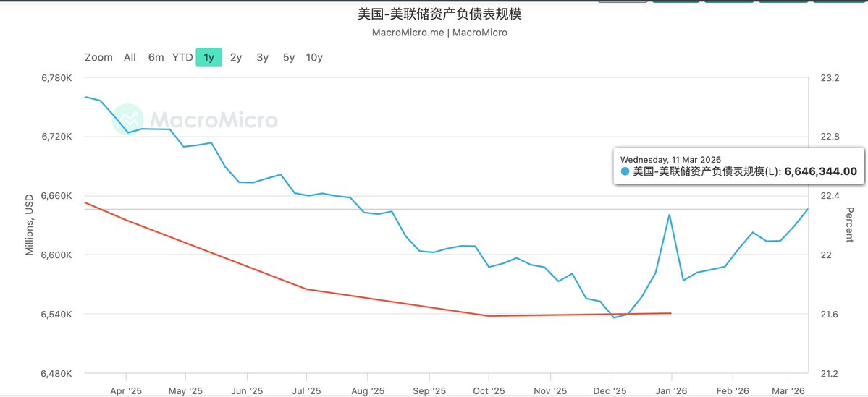Click the Oct '25 date label
The width and height of the screenshot is (868, 397).
click(489, 390)
